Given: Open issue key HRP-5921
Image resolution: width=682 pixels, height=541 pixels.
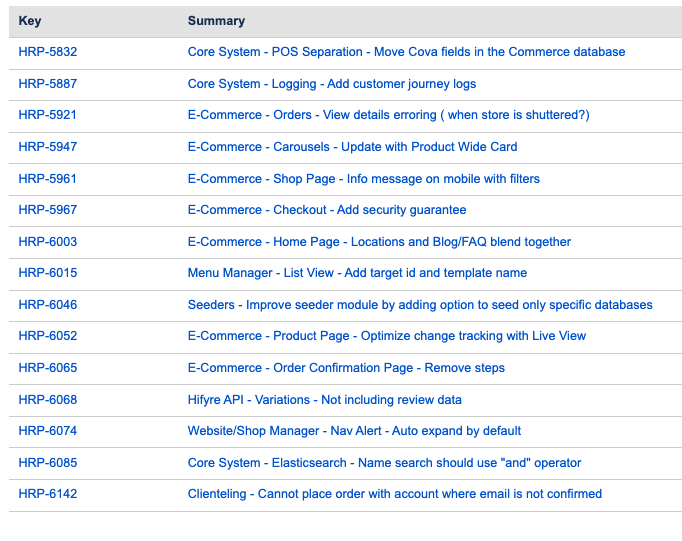Looking at the screenshot, I should tap(47, 115).
